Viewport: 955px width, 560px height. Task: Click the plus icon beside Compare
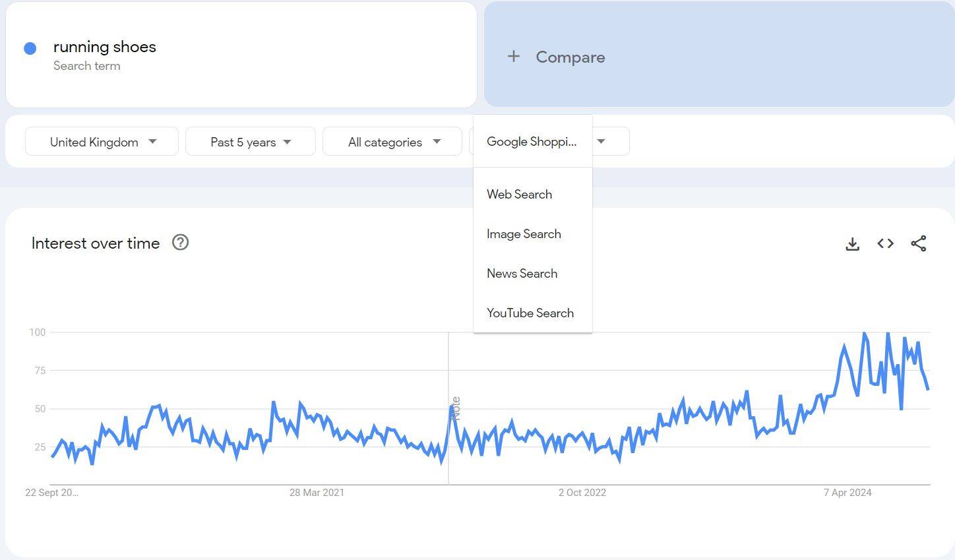[x=514, y=57]
